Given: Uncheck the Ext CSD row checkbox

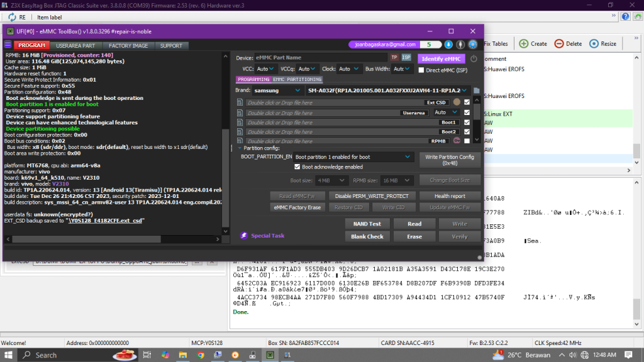Looking at the screenshot, I should (x=467, y=102).
